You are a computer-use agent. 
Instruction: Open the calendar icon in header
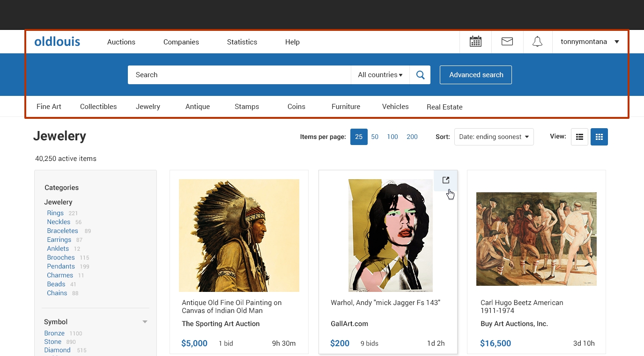pos(475,42)
